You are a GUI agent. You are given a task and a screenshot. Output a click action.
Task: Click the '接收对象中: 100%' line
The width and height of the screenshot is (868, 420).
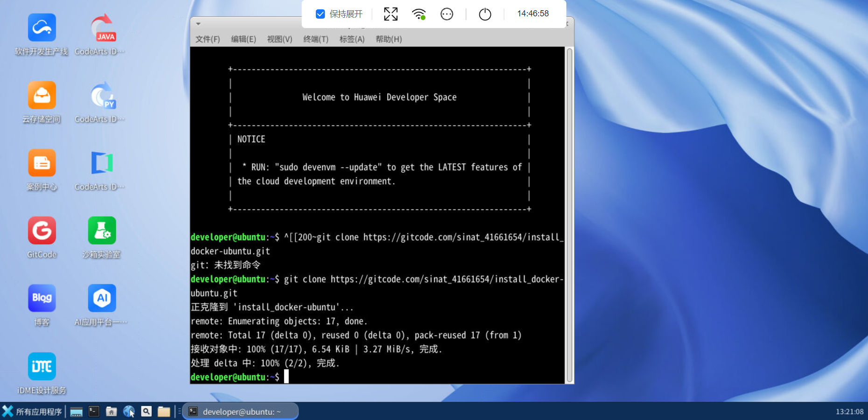click(316, 349)
